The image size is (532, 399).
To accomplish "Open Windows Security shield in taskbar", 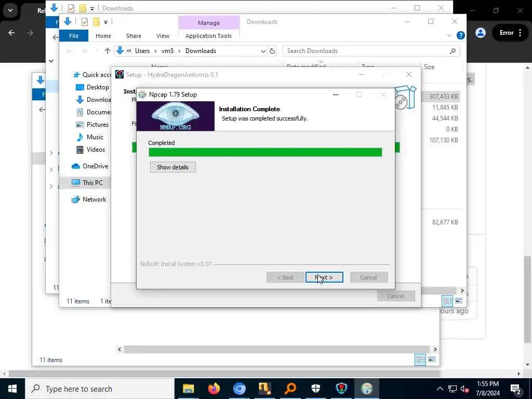I will pyautogui.click(x=316, y=389).
